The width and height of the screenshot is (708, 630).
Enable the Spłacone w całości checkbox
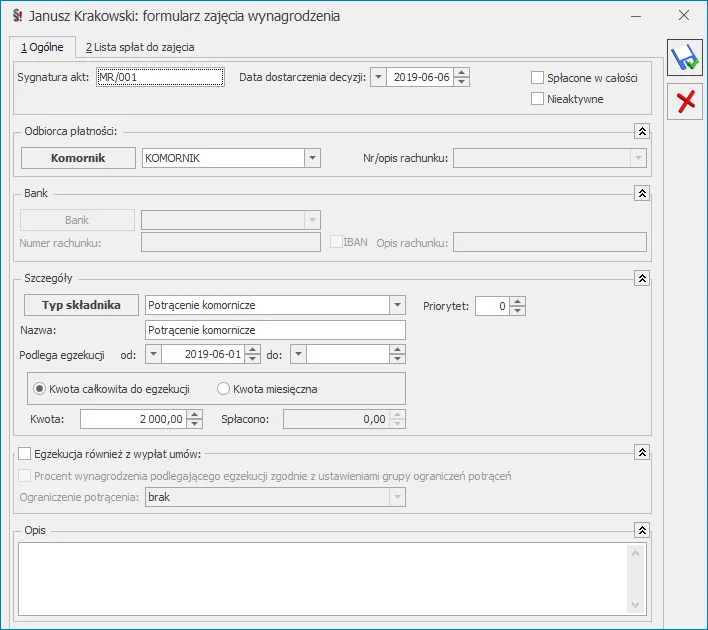coord(538,78)
